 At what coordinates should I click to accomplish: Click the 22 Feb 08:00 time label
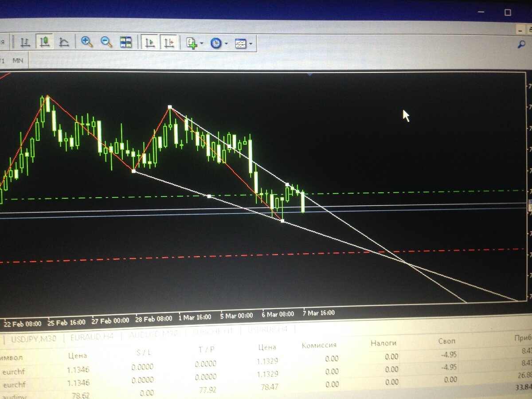[x=22, y=323]
